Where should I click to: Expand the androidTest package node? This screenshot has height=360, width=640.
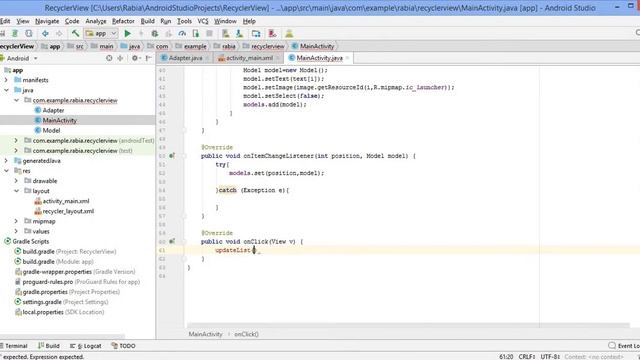point(16,140)
